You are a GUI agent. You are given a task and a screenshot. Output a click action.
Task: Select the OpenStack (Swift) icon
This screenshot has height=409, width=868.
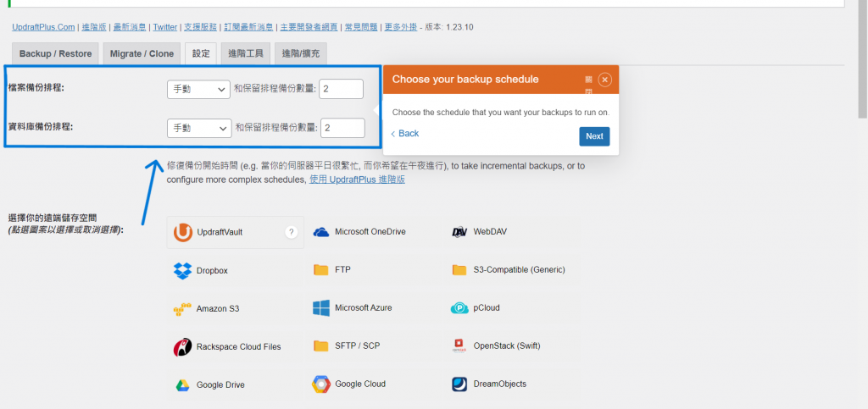pos(459,346)
